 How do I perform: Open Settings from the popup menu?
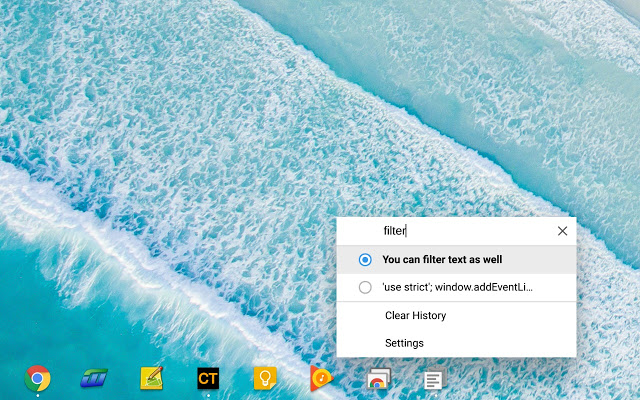point(456,343)
